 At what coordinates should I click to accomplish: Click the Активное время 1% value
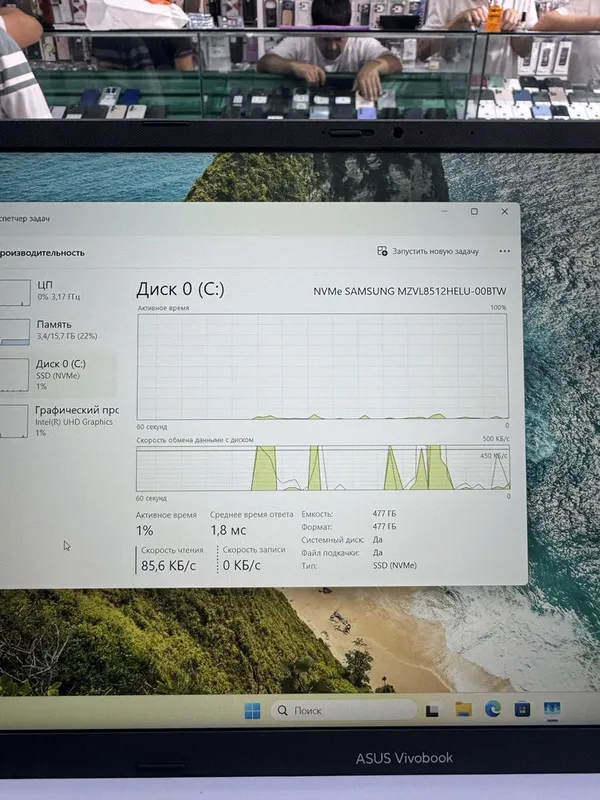(x=144, y=531)
